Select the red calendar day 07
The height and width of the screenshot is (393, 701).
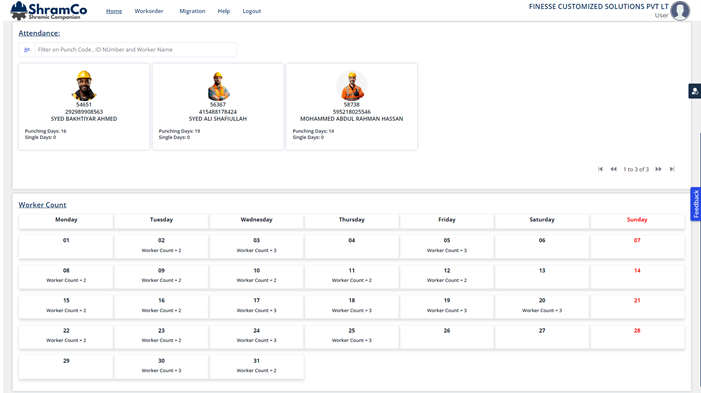click(637, 246)
